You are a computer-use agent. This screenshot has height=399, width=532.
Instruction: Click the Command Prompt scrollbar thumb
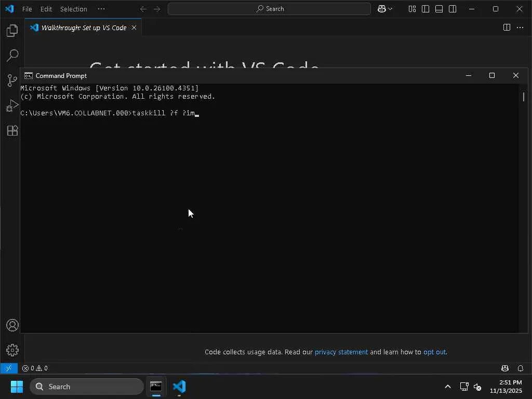pyautogui.click(x=524, y=97)
